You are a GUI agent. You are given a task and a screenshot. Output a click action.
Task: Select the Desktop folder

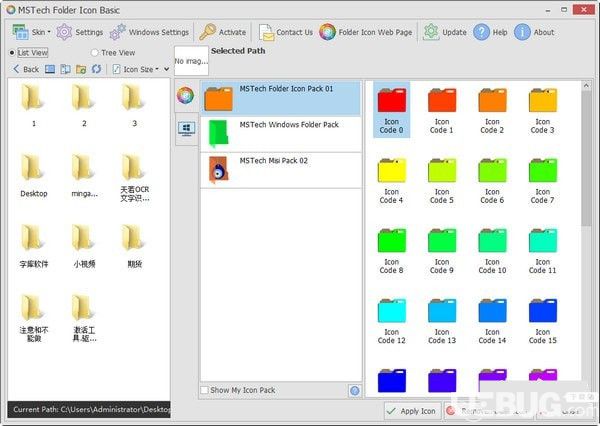coord(33,176)
